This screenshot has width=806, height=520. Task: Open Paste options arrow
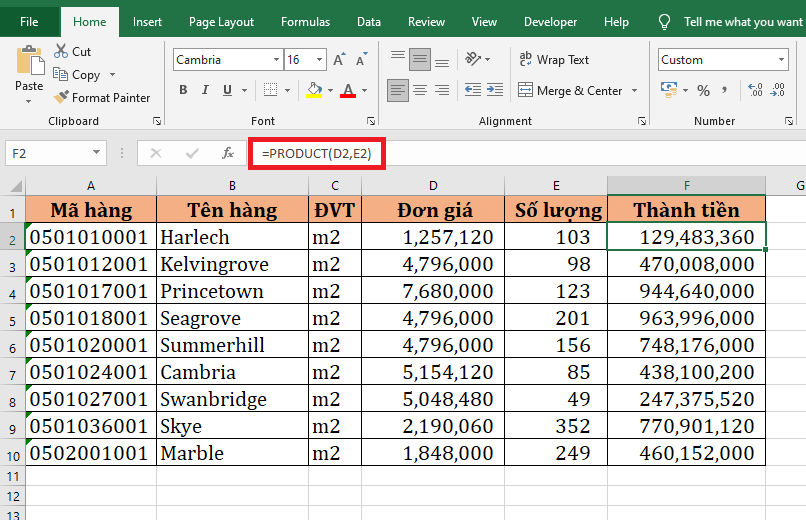pyautogui.click(x=29, y=102)
